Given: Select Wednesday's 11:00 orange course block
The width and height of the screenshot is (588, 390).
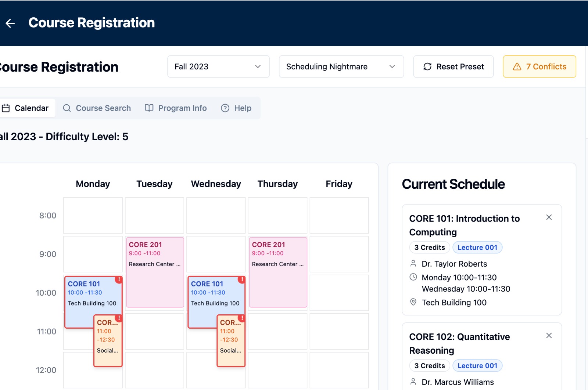Looking at the screenshot, I should pos(231,341).
